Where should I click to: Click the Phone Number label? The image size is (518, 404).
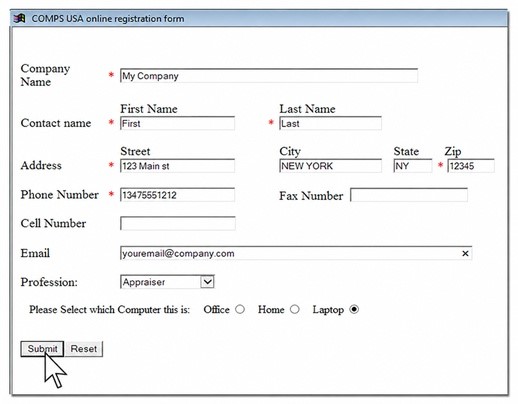(x=60, y=195)
